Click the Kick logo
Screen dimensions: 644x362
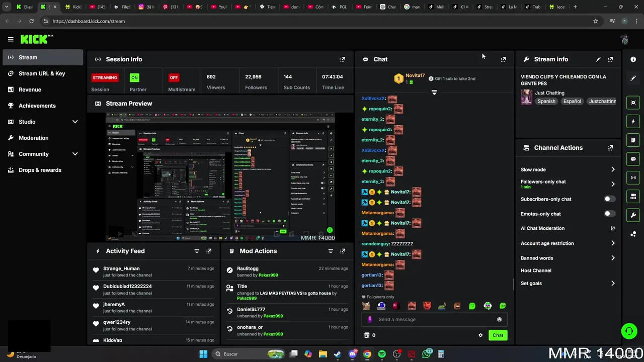pyautogui.click(x=36, y=39)
